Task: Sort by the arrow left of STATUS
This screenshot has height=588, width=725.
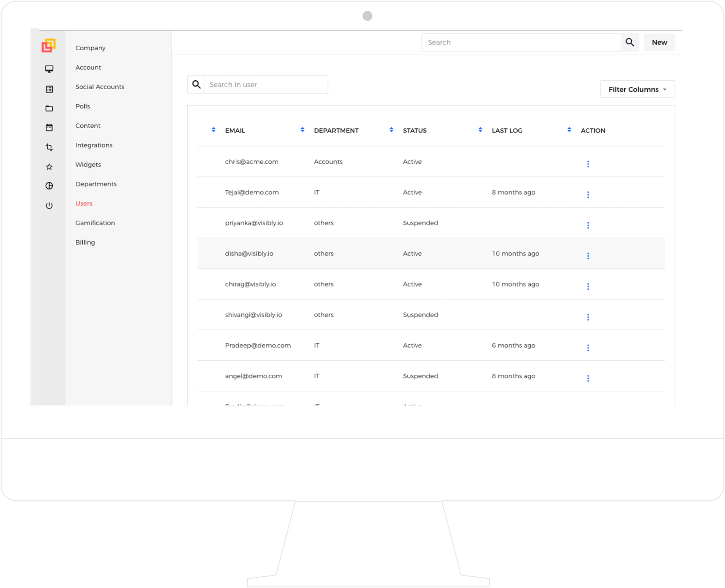Action: 391,130
